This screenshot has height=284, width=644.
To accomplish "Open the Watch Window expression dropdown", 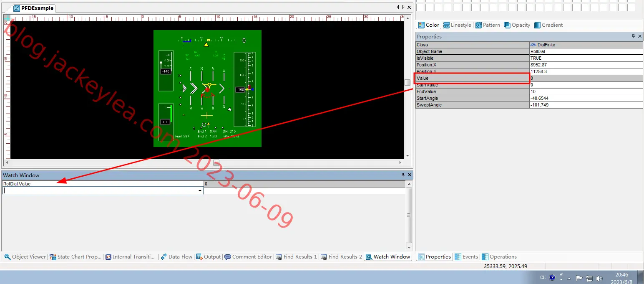I will coord(200,191).
